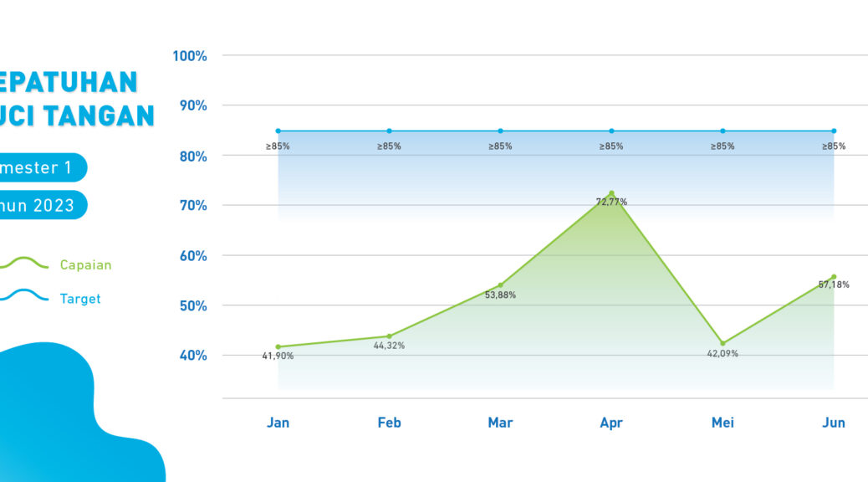Click the ≥85% target point above Jan
The image size is (868, 482).
[x=278, y=131]
